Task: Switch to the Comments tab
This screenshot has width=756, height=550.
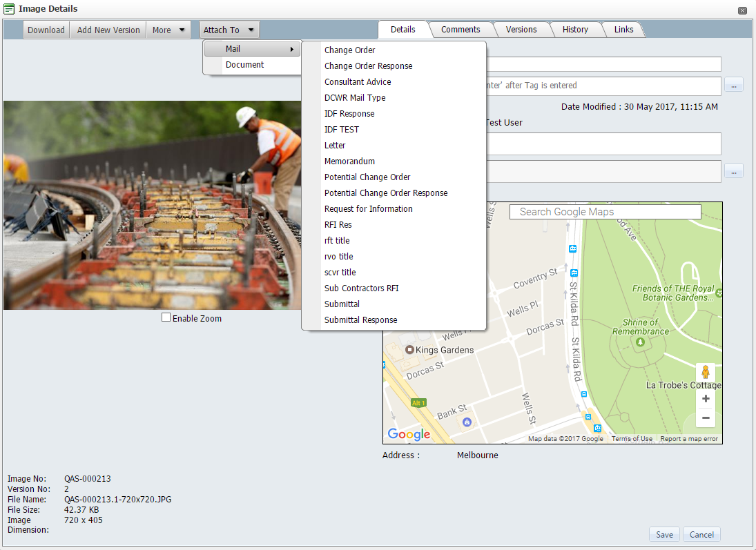Action: [x=461, y=30]
